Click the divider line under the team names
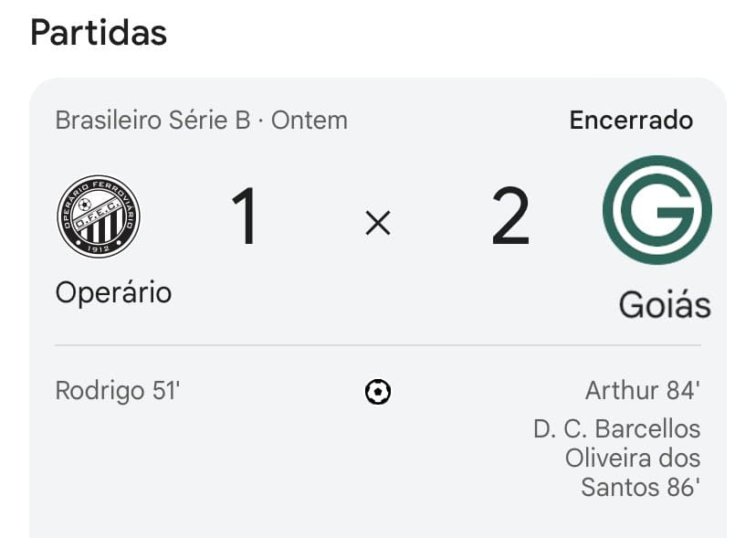Image resolution: width=756 pixels, height=538 pixels. (377, 345)
